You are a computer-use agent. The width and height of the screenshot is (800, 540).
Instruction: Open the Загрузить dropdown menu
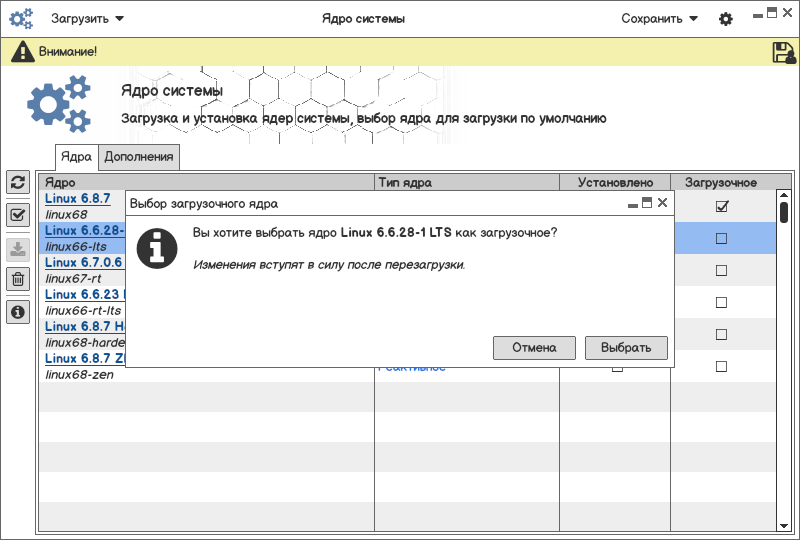[88, 19]
